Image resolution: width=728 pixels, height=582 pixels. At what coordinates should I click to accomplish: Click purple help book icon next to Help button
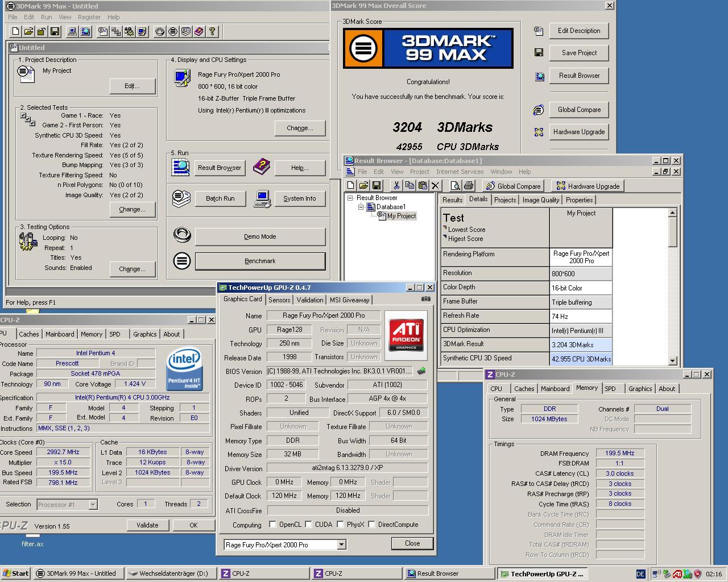pyautogui.click(x=261, y=167)
